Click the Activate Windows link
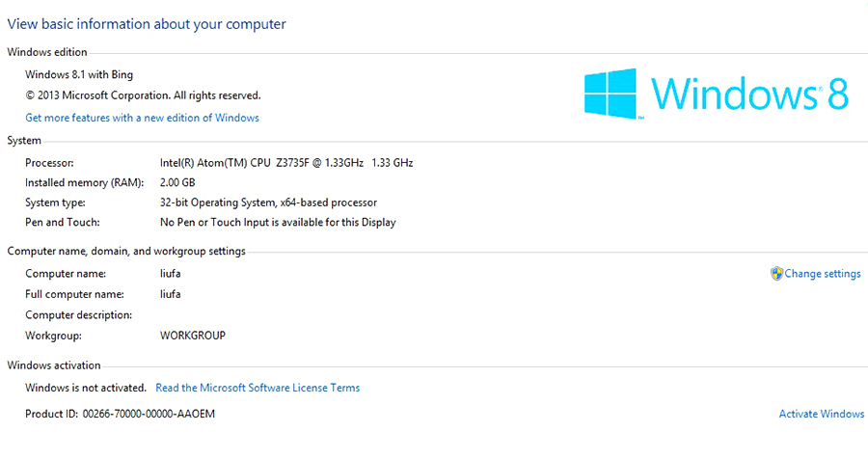The height and width of the screenshot is (459, 868). tap(821, 414)
